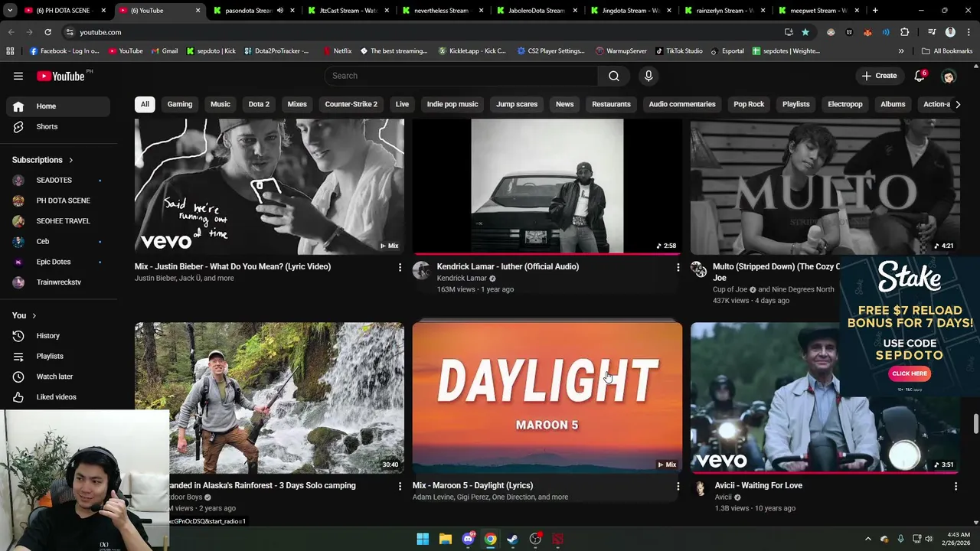Click CLICK HERE on Stake ad

coord(910,373)
